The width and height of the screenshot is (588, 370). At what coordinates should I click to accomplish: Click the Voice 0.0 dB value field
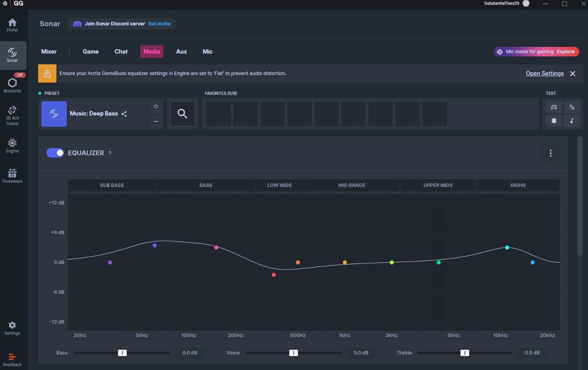tap(361, 353)
